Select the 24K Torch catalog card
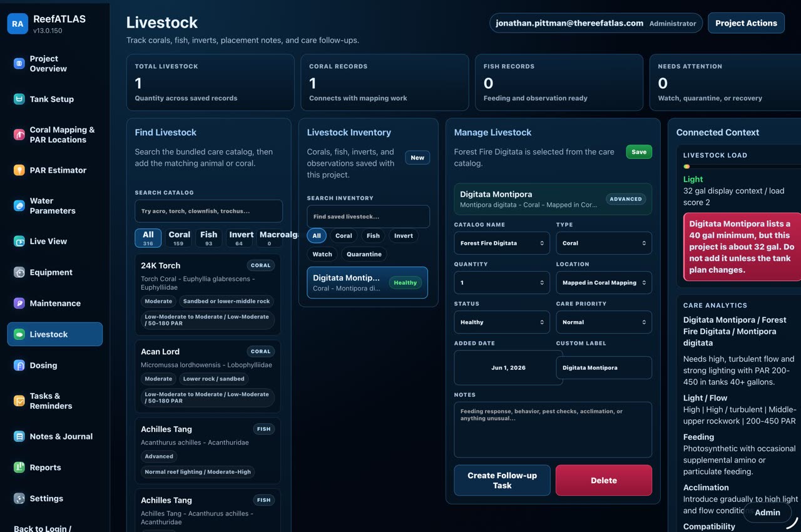The height and width of the screenshot is (532, 801). tap(208, 295)
